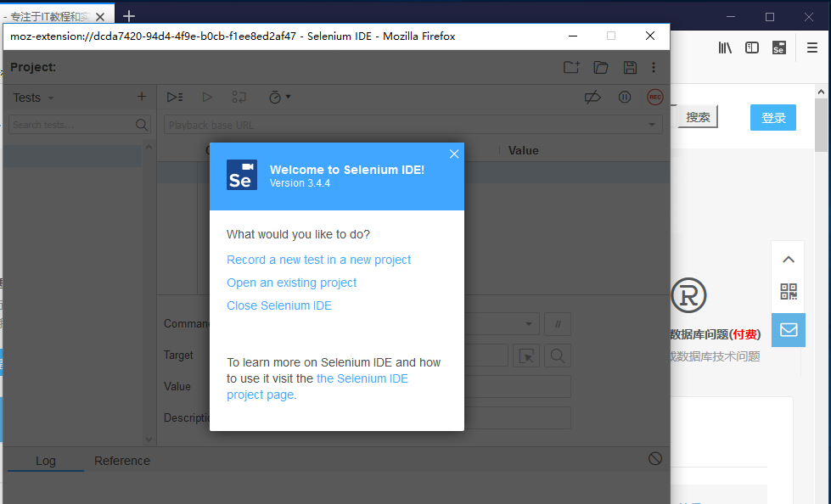The width and height of the screenshot is (831, 504).
Task: Click find target in page magnifier icon
Action: (x=558, y=356)
